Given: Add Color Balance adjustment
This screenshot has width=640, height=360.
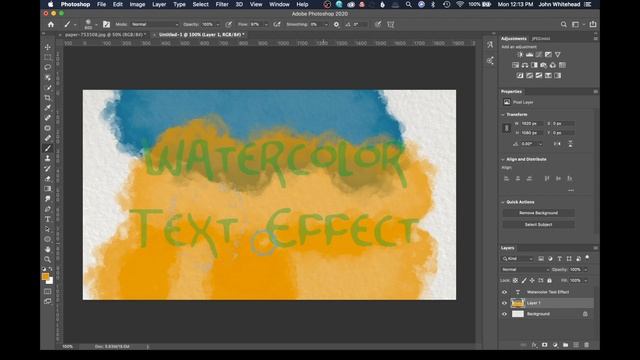Looking at the screenshot, I should point(525,65).
